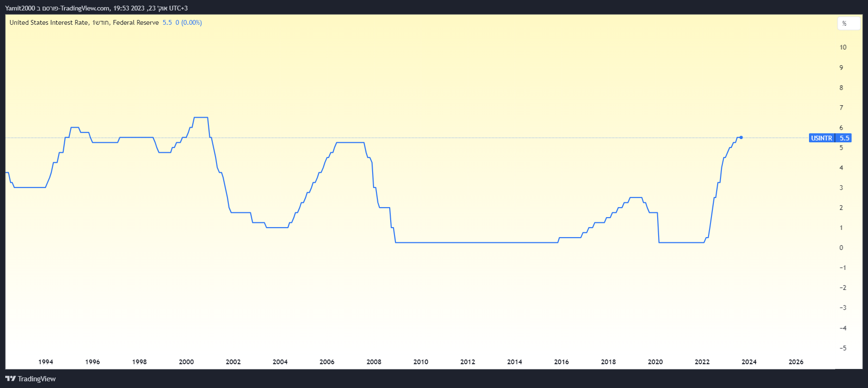The image size is (868, 388).
Task: Click the 2026 label on the time axis
Action: click(796, 362)
